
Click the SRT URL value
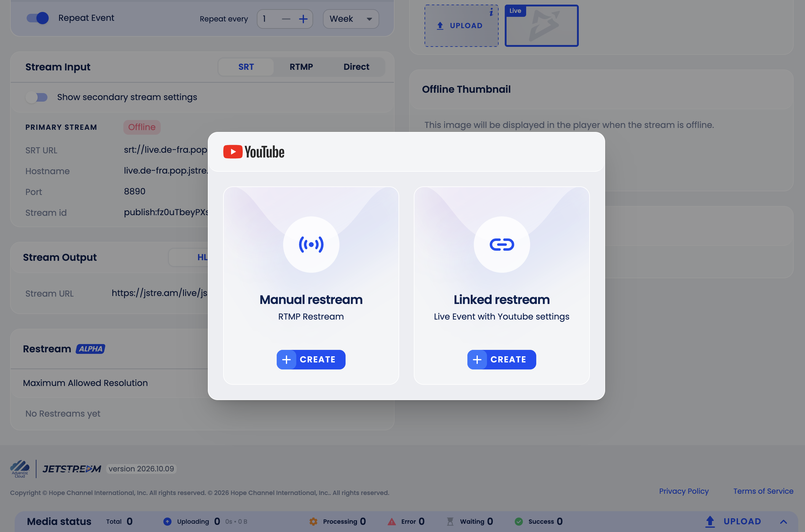click(166, 150)
